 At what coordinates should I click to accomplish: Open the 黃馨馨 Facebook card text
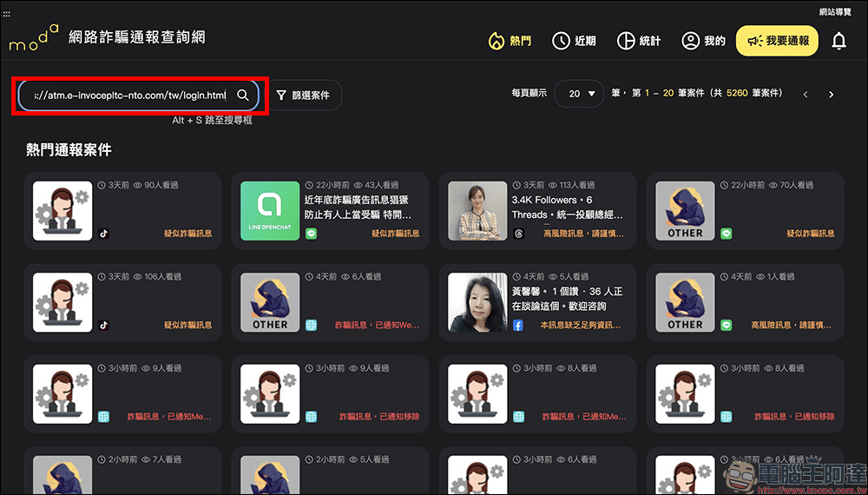pyautogui.click(x=567, y=299)
